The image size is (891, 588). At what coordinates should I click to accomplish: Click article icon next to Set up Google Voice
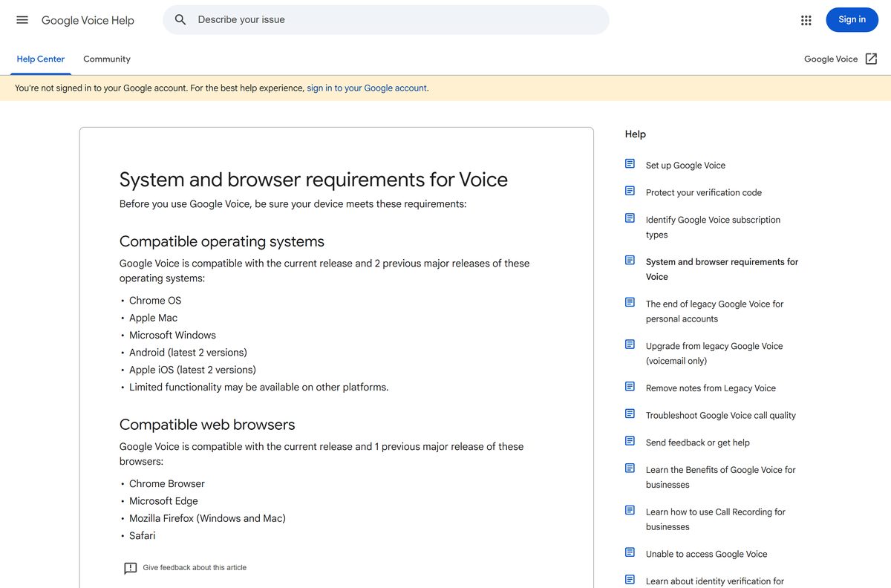pyautogui.click(x=630, y=163)
